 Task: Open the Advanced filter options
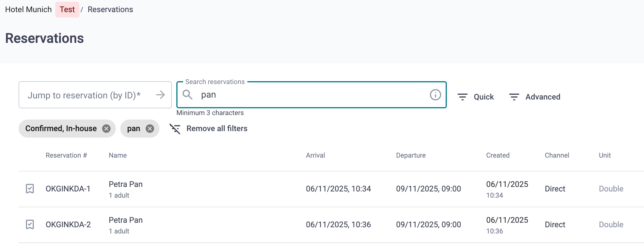(x=535, y=97)
